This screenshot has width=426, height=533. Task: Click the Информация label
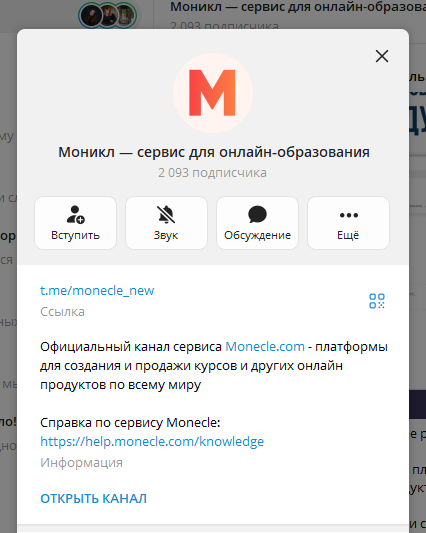click(x=81, y=463)
